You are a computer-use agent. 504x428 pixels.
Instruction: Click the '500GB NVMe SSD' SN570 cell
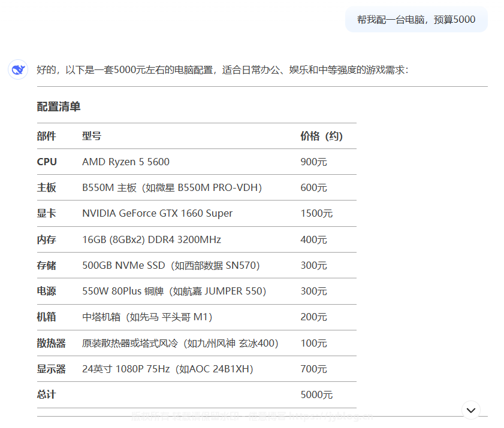point(171,266)
